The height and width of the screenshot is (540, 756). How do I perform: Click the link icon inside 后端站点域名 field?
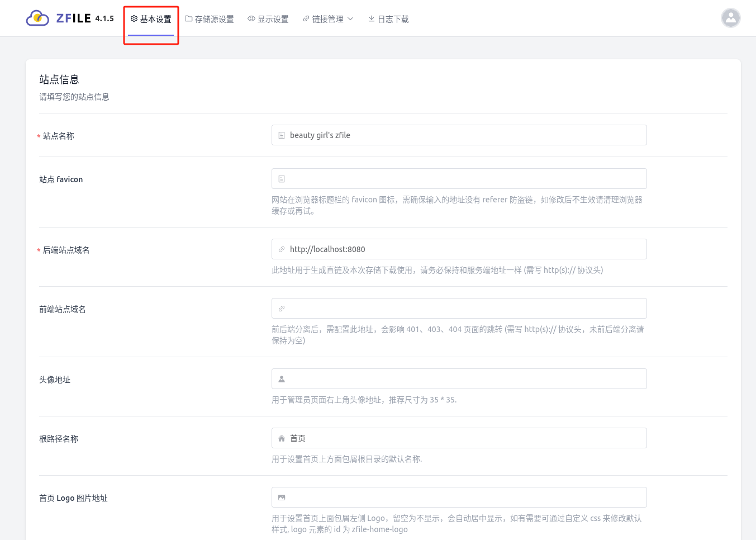(x=281, y=249)
